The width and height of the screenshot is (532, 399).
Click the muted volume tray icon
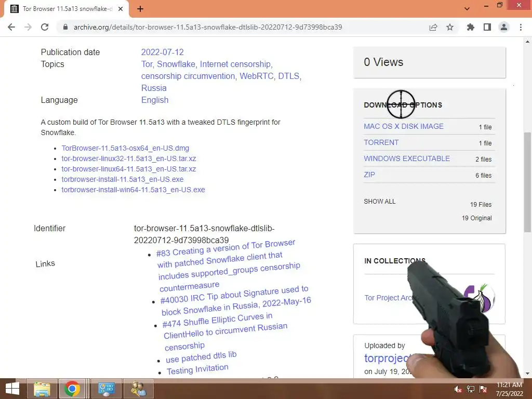coord(458,389)
